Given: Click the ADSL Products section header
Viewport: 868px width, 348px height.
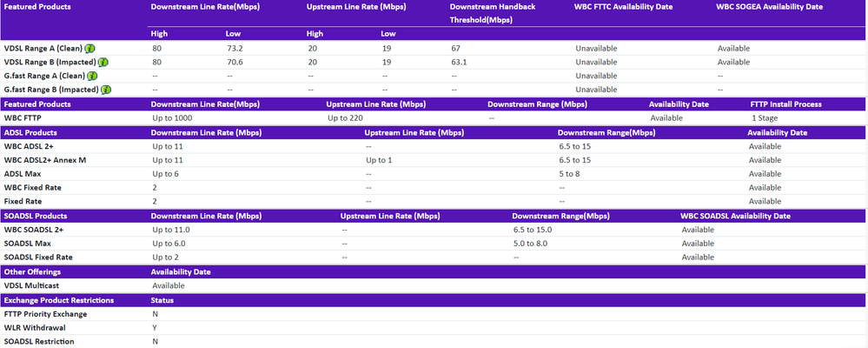Looking at the screenshot, I should click(x=30, y=133).
